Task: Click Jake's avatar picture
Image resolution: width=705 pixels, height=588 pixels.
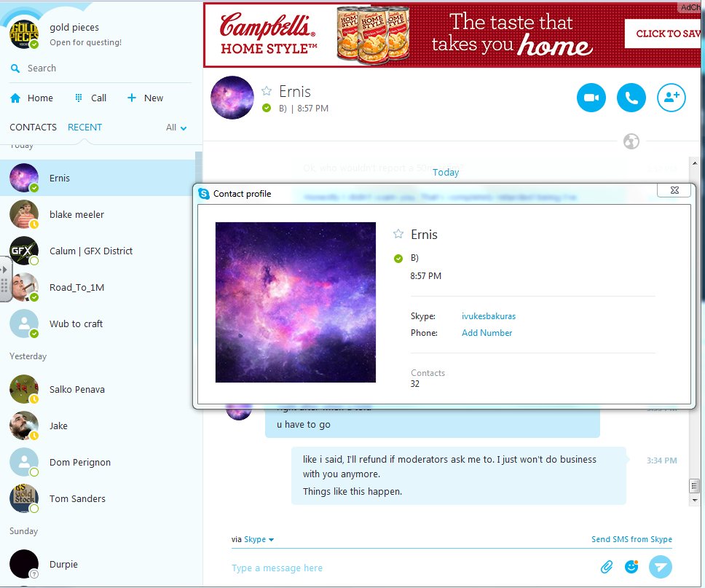Action: click(x=24, y=426)
